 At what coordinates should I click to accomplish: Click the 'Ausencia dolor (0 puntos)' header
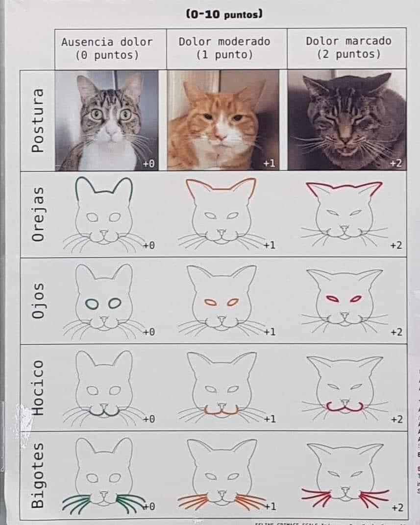coord(107,48)
